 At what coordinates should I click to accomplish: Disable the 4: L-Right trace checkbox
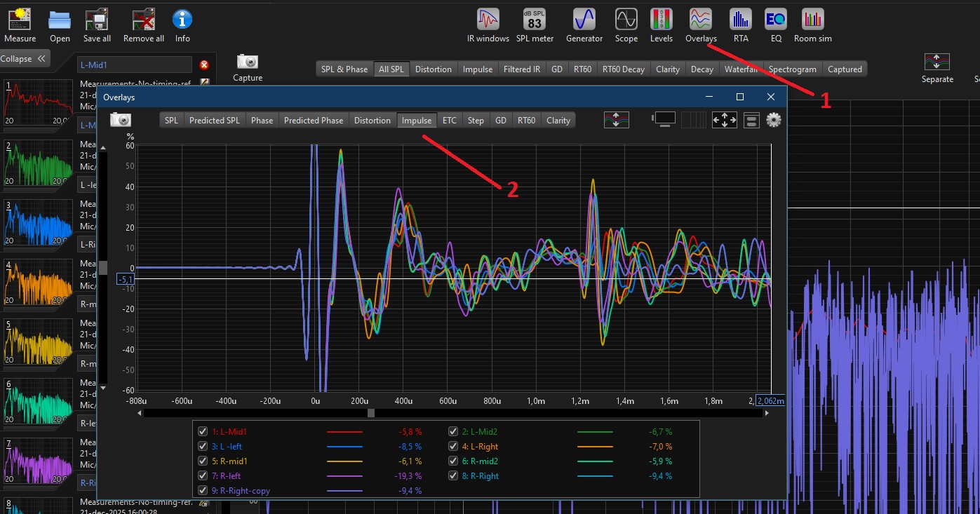coord(452,447)
